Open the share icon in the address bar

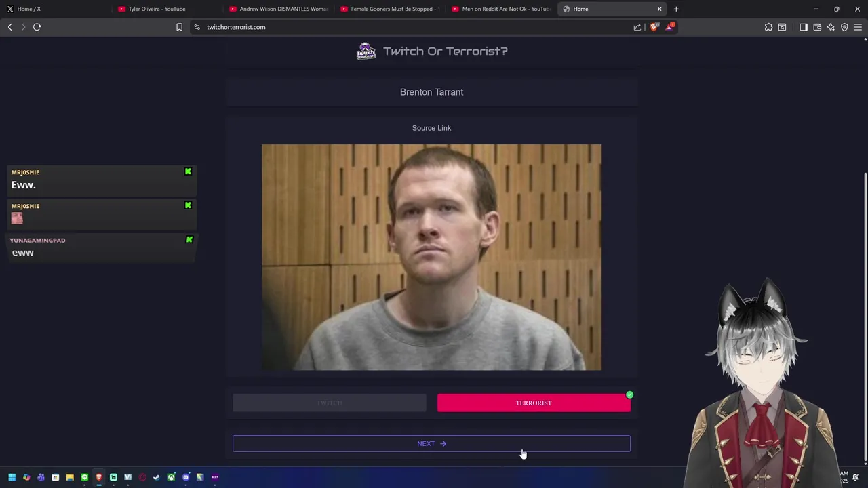pos(637,27)
